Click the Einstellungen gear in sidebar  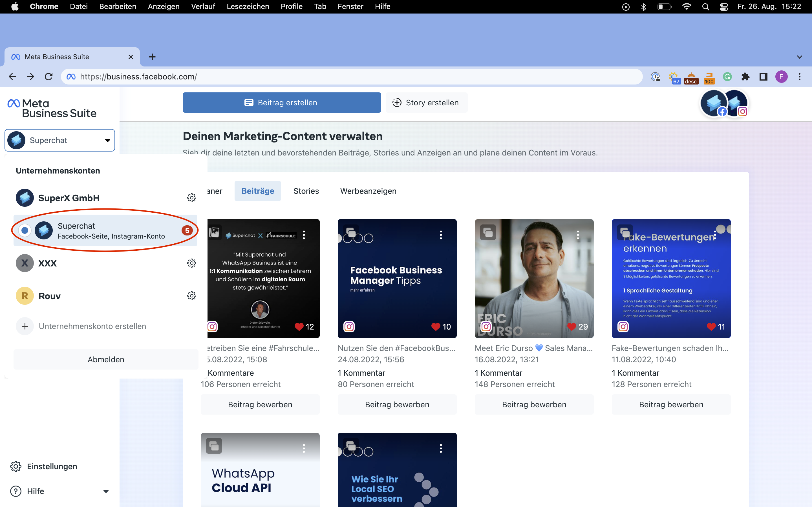[16, 466]
